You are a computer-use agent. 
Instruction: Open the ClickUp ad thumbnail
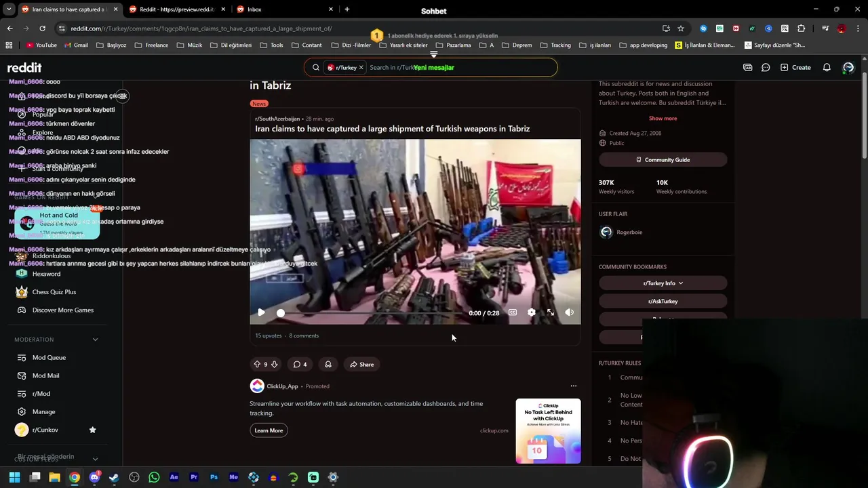pyautogui.click(x=548, y=431)
